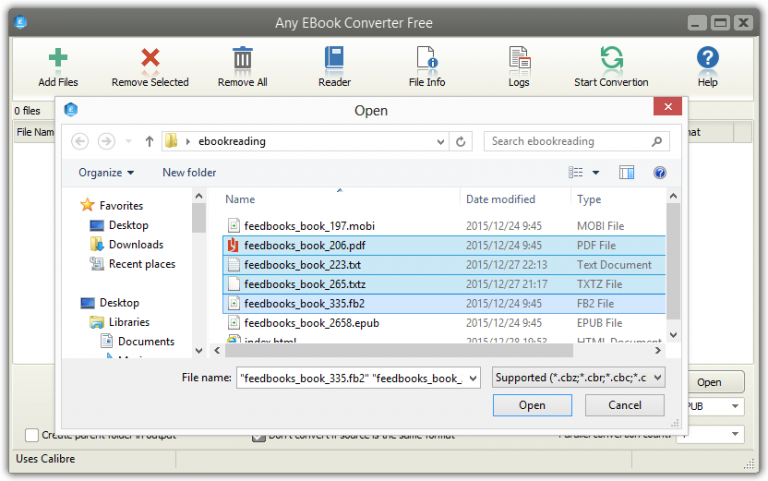
Task: Toggle Don't convert if same format checkbox
Action: (258, 436)
